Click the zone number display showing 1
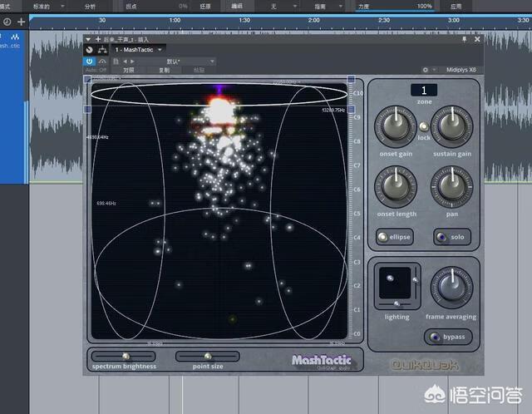Screen dimensions: 532x414 click(x=424, y=91)
